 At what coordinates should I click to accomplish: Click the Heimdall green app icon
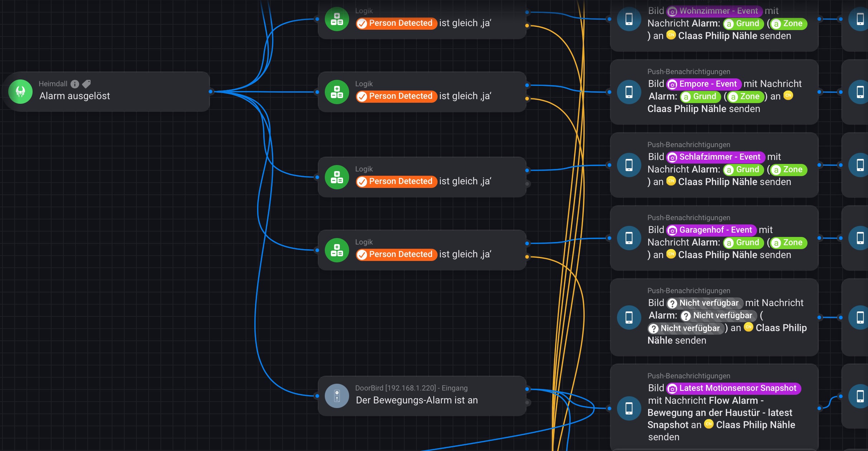pos(20,92)
